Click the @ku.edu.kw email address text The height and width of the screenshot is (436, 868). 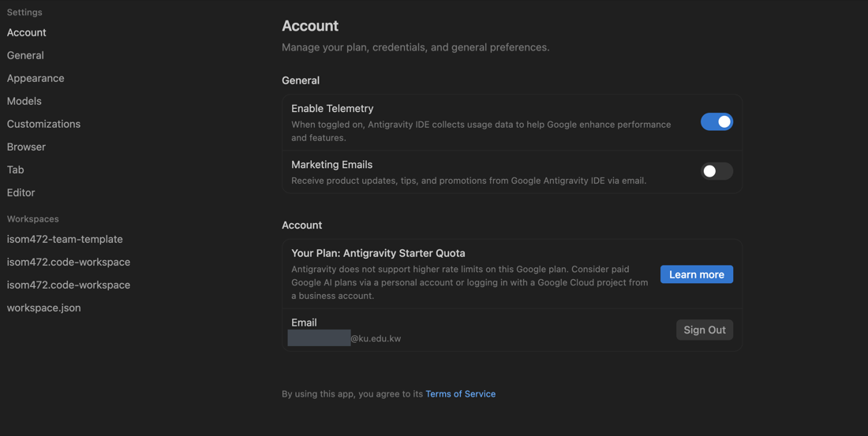point(376,338)
